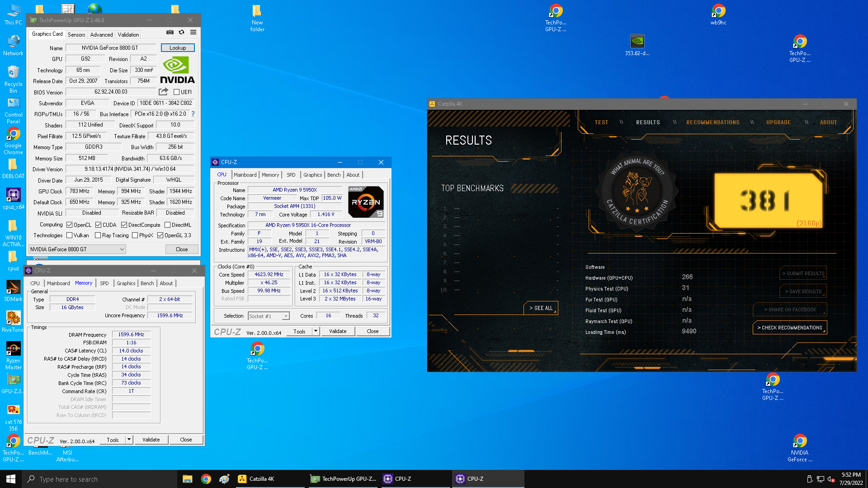The image size is (868, 488).
Task: Open Control Panel desktop icon
Action: pos(13,111)
